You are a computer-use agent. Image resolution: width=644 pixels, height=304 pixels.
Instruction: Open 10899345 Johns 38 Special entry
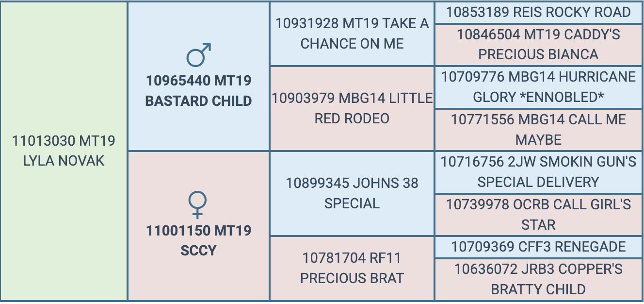pos(352,193)
